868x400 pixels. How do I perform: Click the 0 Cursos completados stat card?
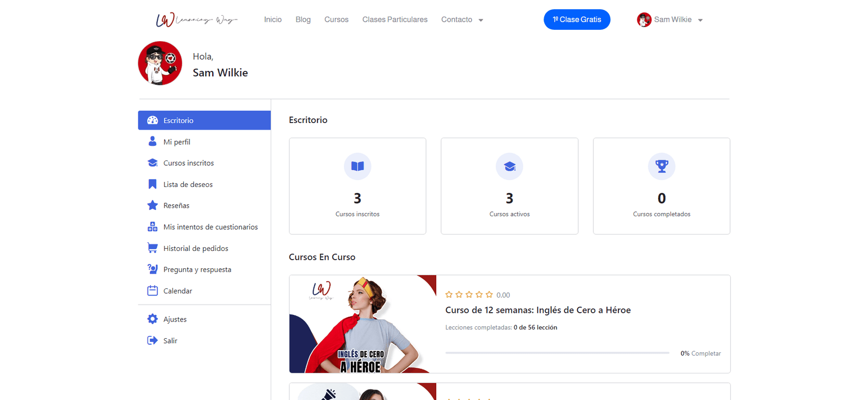coord(662,186)
